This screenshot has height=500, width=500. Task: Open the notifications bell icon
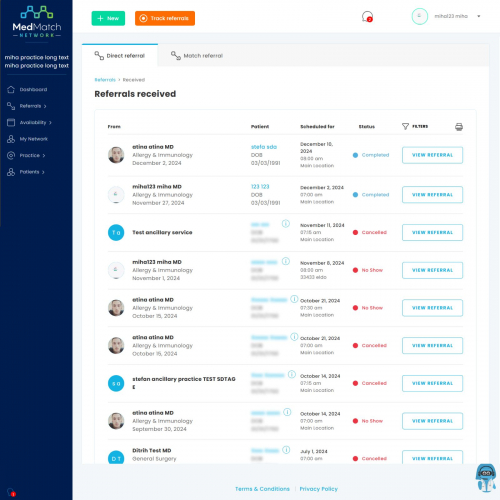click(367, 16)
